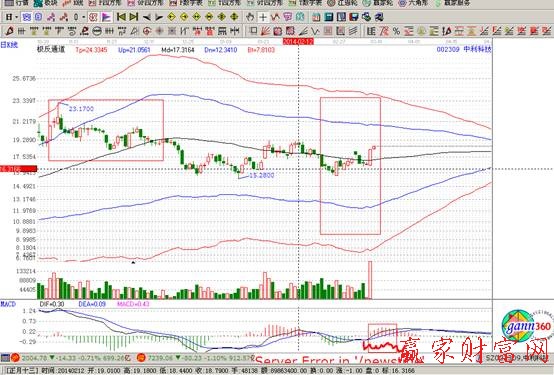Toggle the highlighted blue square chart icon

coord(26,17)
